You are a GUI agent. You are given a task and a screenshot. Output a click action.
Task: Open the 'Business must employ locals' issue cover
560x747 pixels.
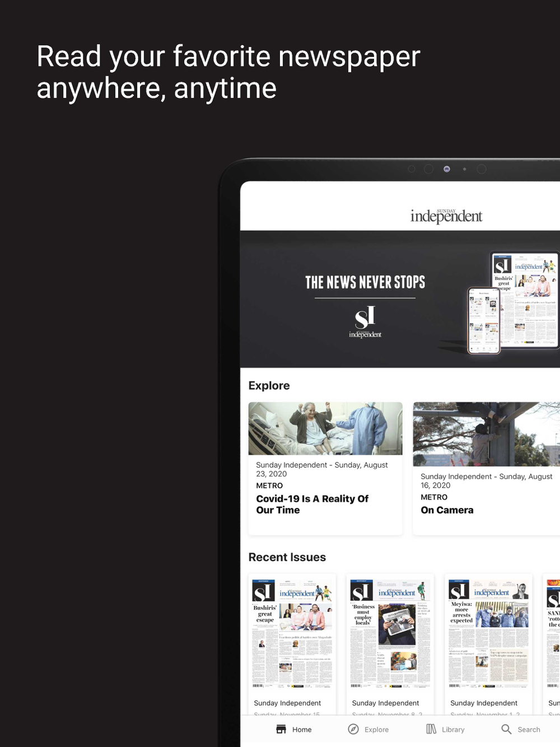click(x=390, y=633)
